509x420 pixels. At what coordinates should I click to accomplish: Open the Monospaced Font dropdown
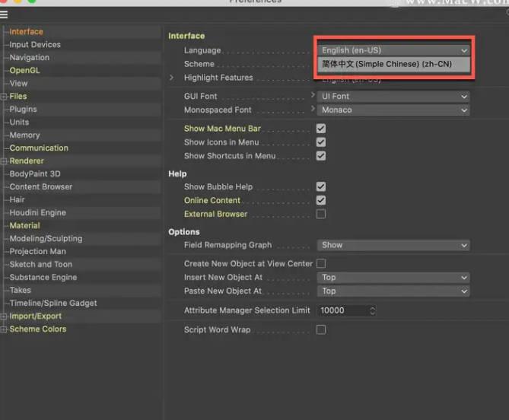(393, 110)
